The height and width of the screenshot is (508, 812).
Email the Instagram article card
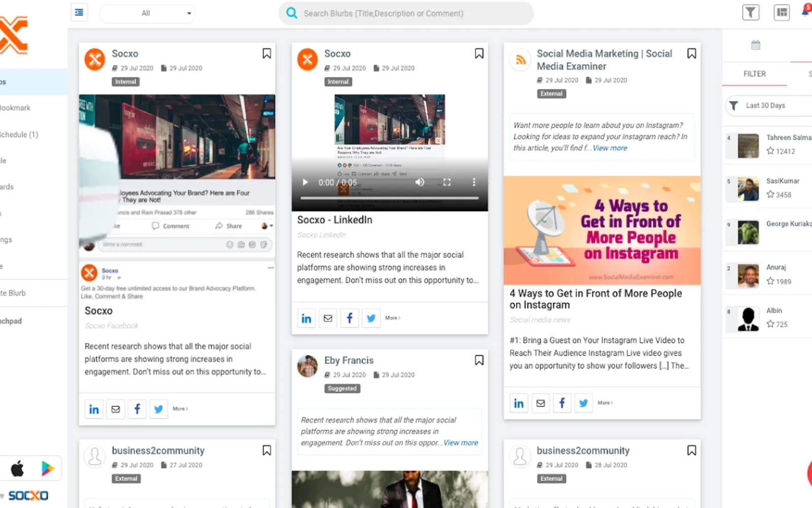[540, 403]
